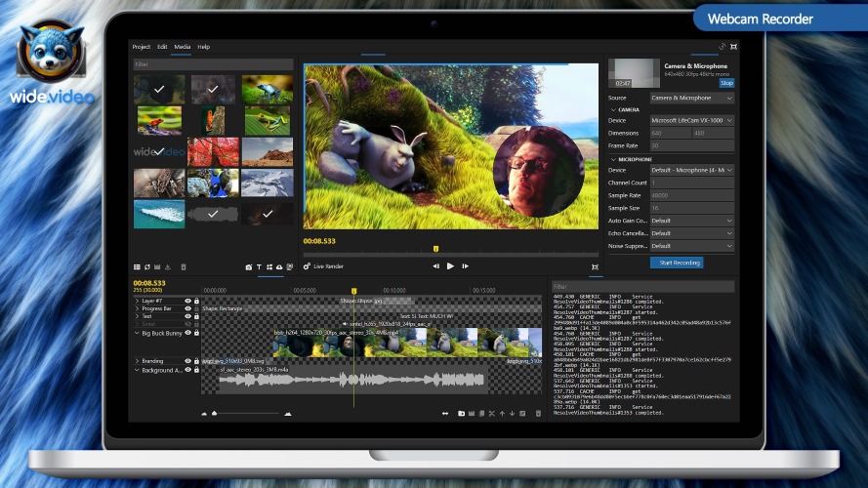Click the Start Recording button
Screen dimensions: 868x488
(677, 263)
